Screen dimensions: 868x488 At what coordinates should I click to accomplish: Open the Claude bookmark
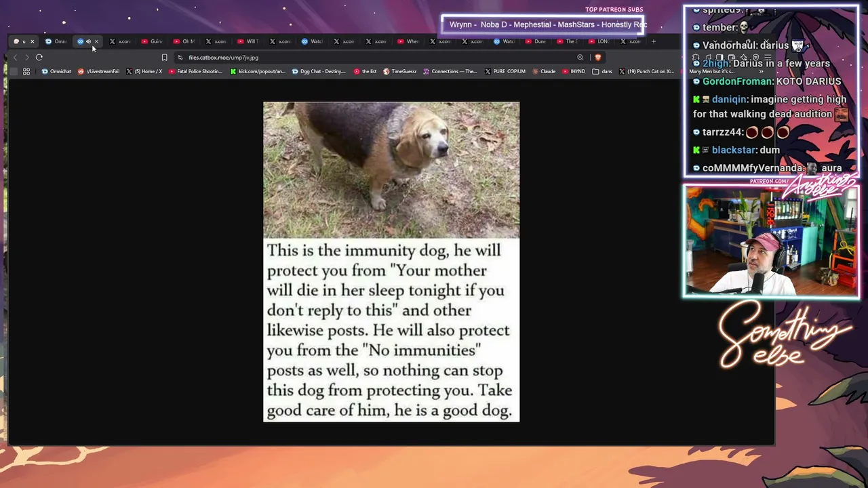click(544, 71)
